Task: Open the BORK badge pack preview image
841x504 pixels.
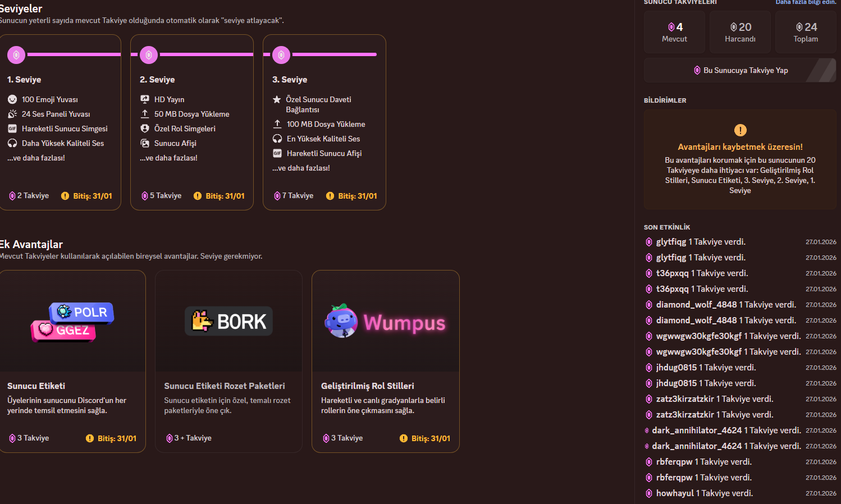Action: coord(228,321)
